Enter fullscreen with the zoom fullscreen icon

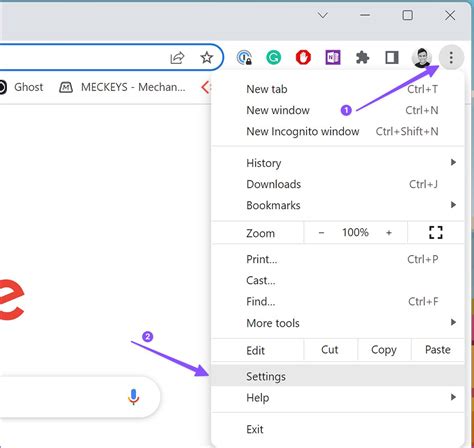pos(436,232)
